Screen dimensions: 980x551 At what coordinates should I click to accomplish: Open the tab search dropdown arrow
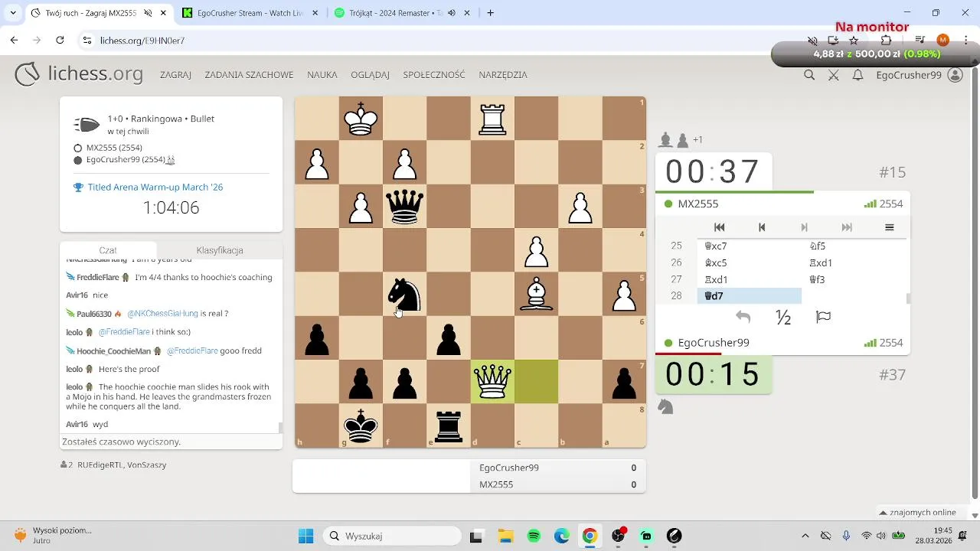coord(13,13)
